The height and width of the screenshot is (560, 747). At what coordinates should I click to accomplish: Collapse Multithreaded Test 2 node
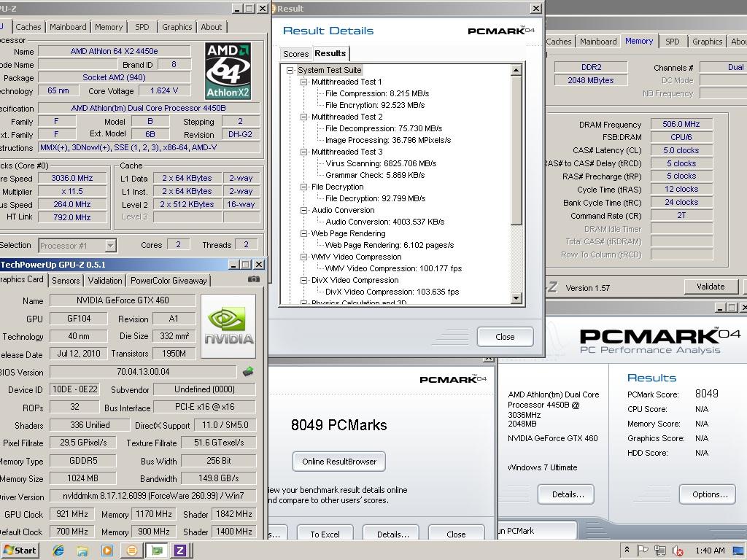coord(303,117)
